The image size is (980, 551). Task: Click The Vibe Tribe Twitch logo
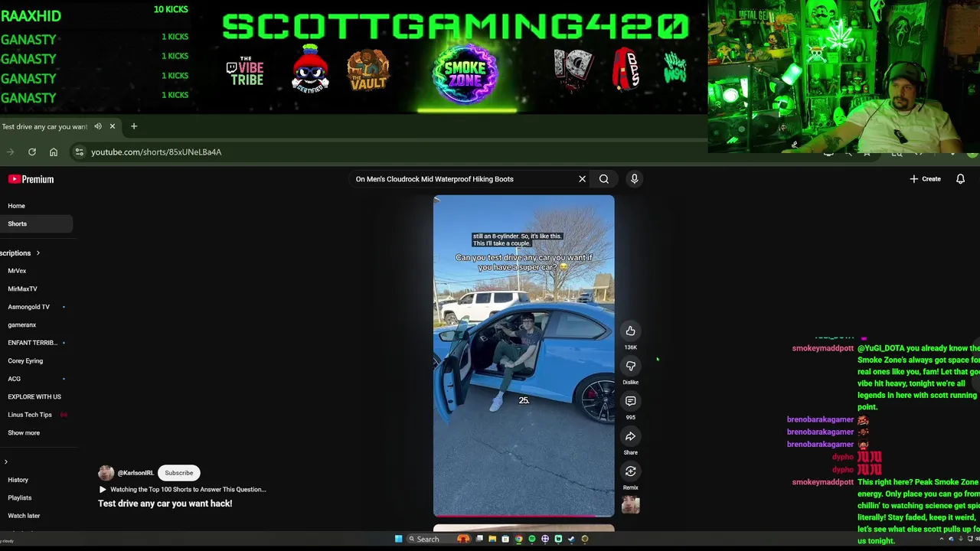tap(245, 70)
